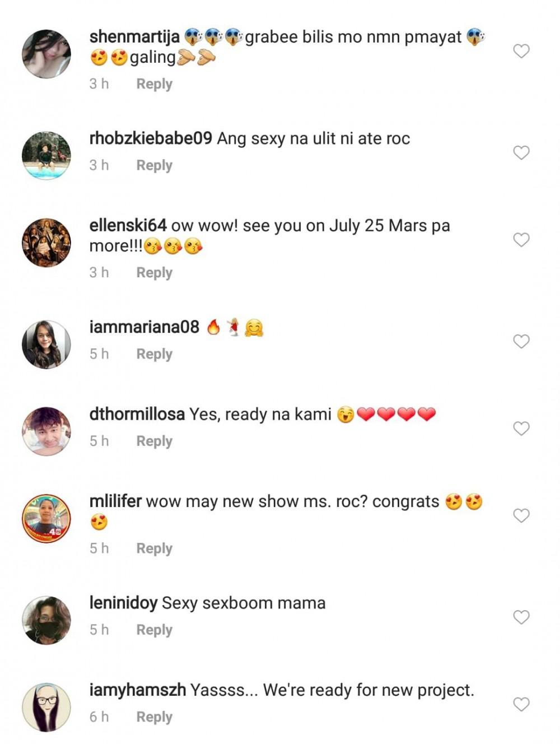View ellenski64's profile photo
This screenshot has width=560, height=744.
click(x=46, y=243)
